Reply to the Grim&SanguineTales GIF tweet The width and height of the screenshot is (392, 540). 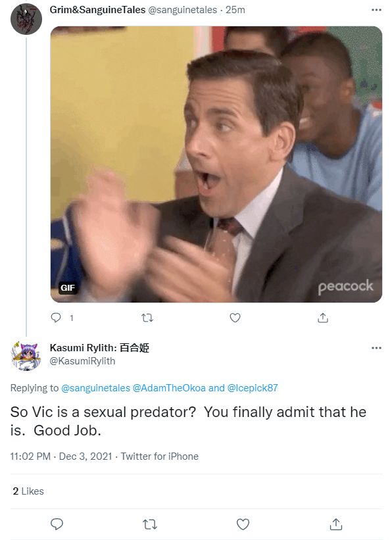pos(56,318)
